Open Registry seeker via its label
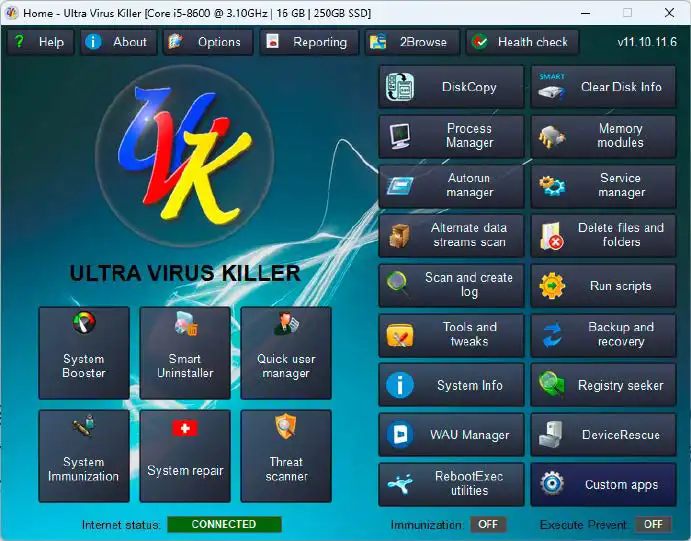691x541 pixels. (620, 385)
